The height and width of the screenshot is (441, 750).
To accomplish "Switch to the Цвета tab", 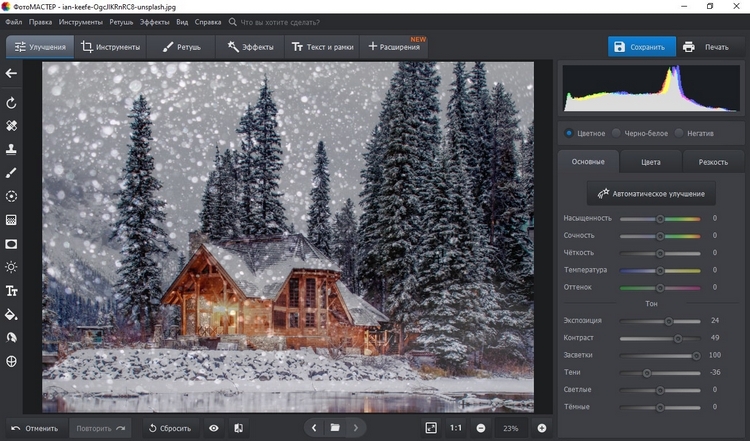I will pyautogui.click(x=650, y=162).
